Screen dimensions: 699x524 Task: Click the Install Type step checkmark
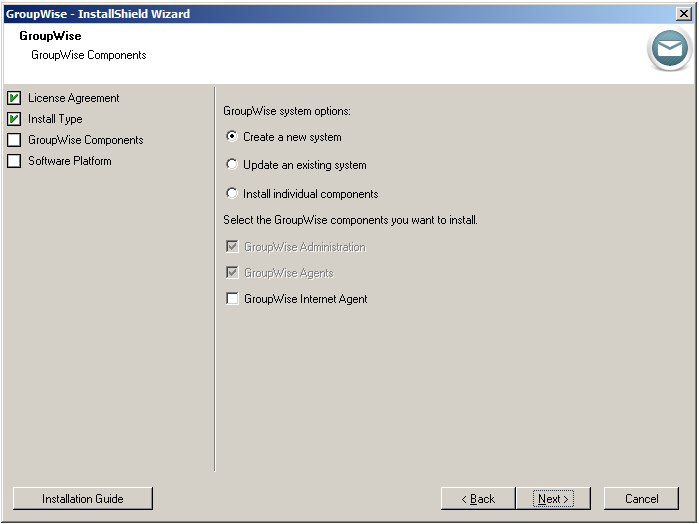pos(14,119)
